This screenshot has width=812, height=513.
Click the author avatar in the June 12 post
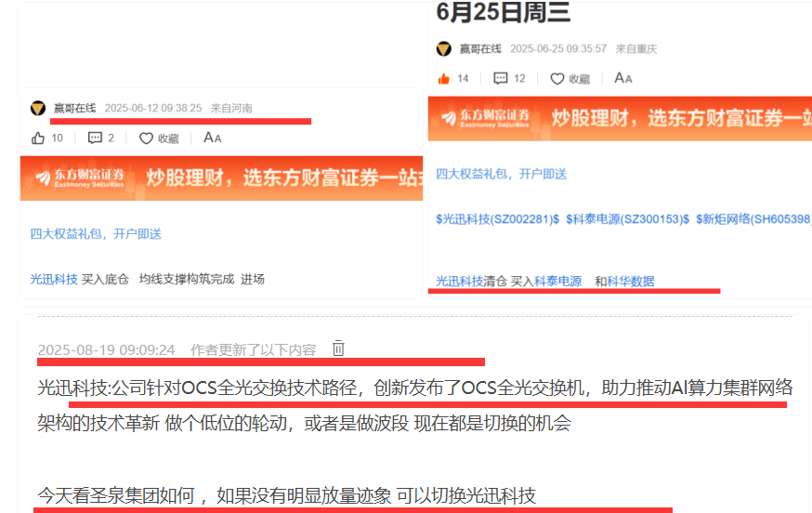pos(38,108)
